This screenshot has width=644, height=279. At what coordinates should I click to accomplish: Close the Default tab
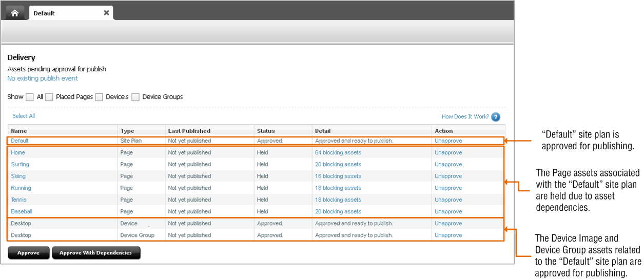click(106, 13)
